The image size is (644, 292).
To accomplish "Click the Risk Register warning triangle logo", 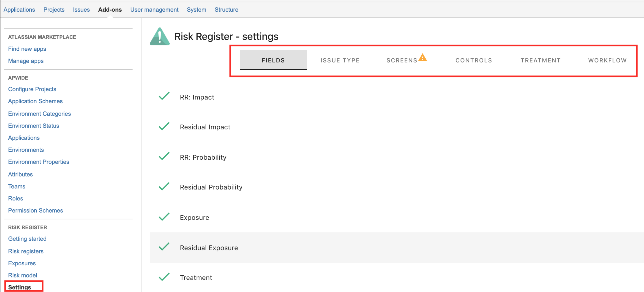I will point(160,36).
